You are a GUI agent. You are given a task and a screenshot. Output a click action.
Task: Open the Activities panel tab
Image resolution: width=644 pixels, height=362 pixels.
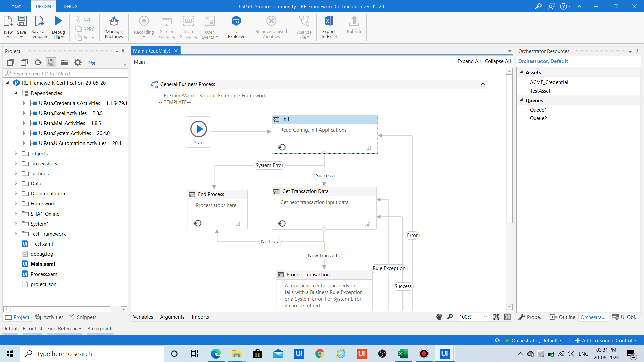[49, 317]
